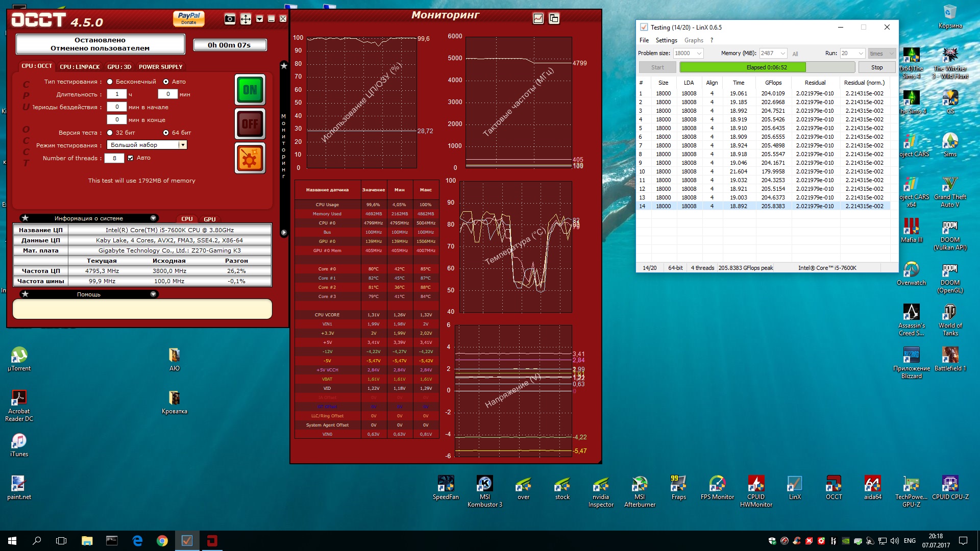Image resolution: width=980 pixels, height=551 pixels.
Task: Click the OCCT screenshot camera icon
Action: tap(230, 19)
